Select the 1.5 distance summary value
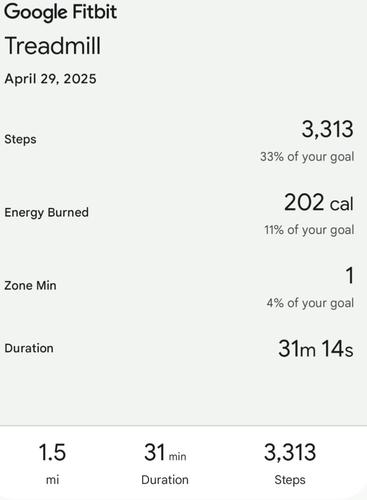Image resolution: width=367 pixels, height=500 pixels. [x=52, y=452]
